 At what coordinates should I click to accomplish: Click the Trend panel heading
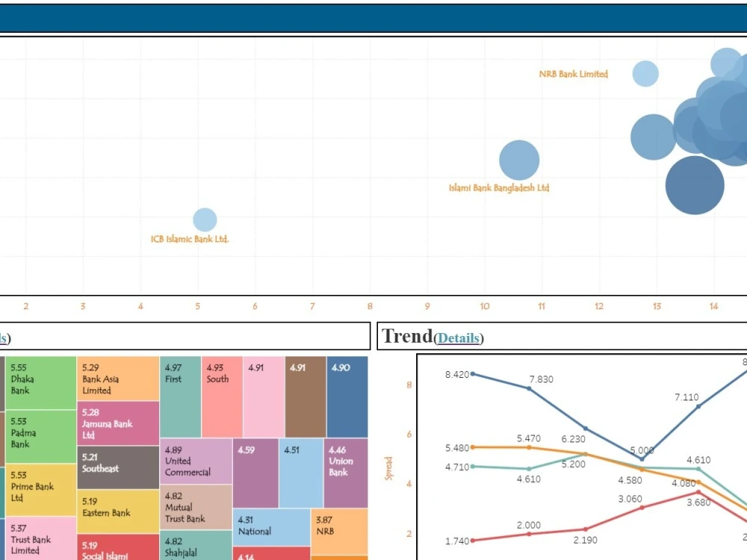click(407, 336)
